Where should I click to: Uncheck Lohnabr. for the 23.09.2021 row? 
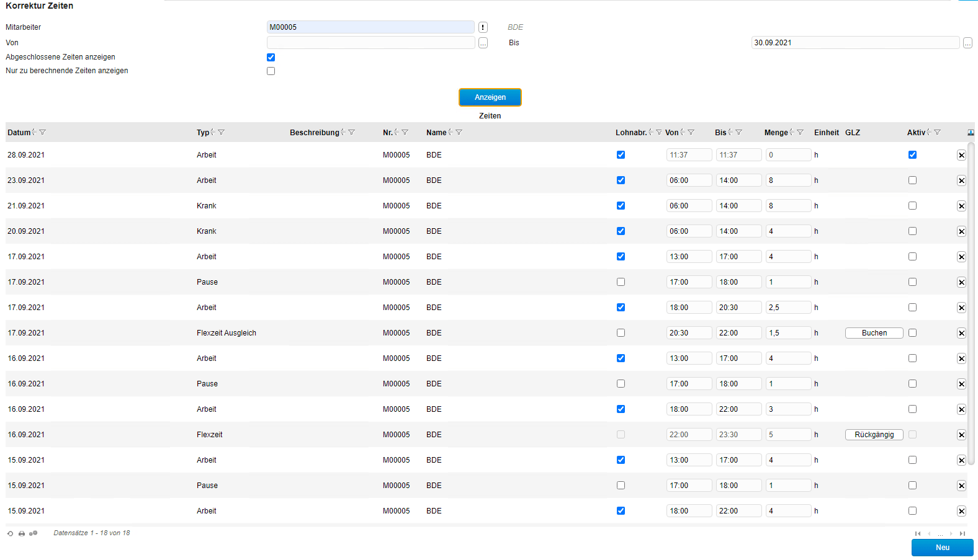pyautogui.click(x=621, y=180)
